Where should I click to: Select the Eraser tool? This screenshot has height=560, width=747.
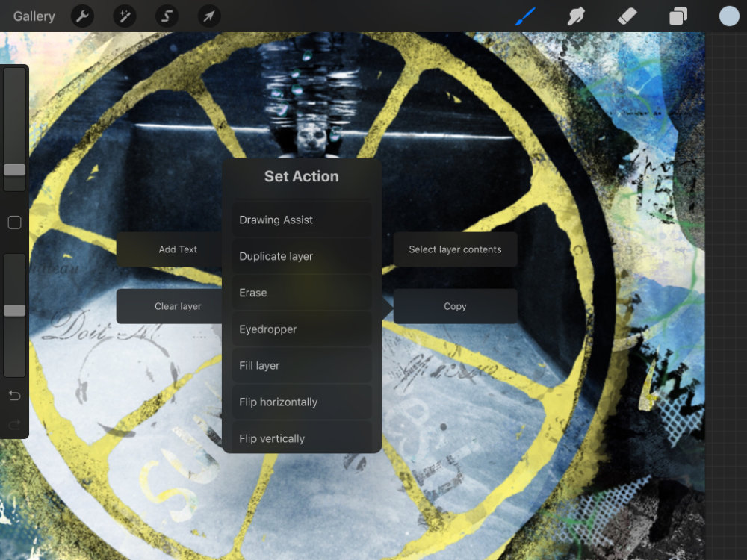click(x=627, y=16)
